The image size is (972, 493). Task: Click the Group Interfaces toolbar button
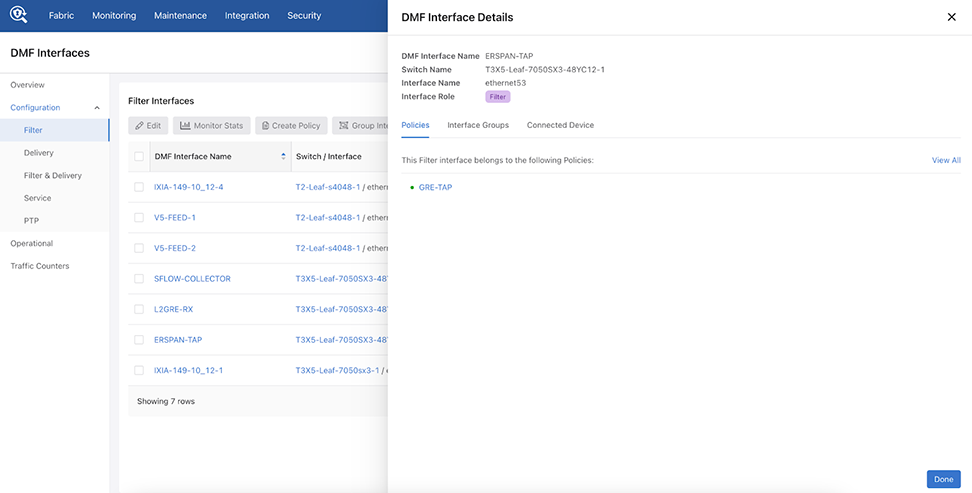coord(362,126)
